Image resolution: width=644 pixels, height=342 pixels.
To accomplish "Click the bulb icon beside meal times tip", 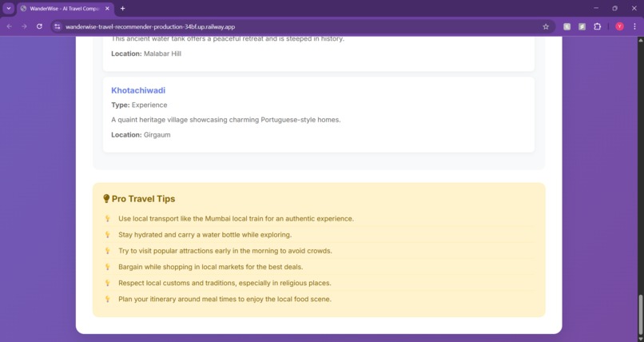I will [108, 299].
